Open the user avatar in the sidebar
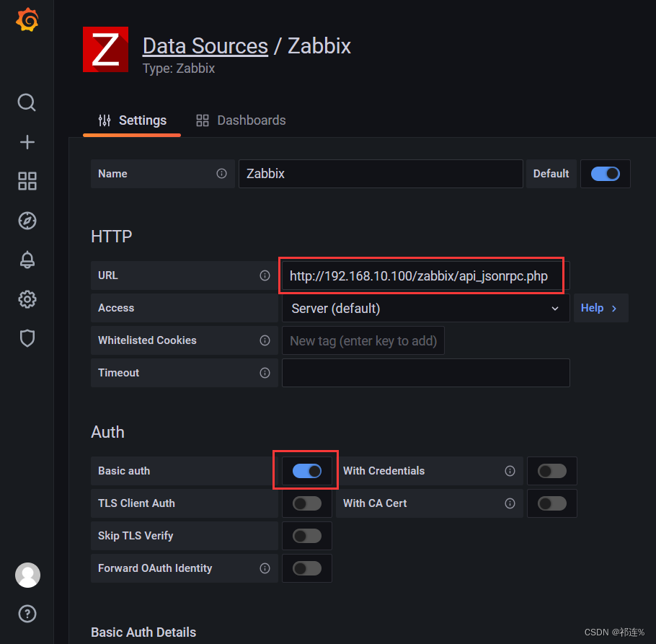This screenshot has height=644, width=656. click(27, 575)
